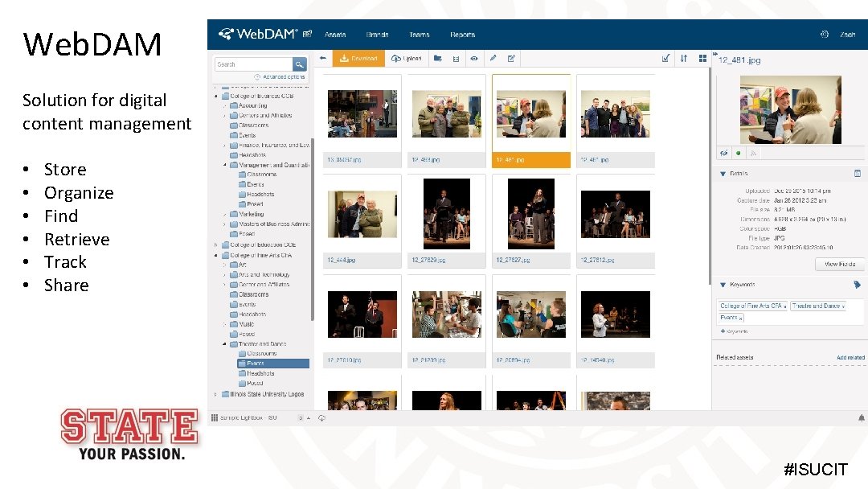This screenshot has height=489, width=868.
Task: Open the Zach user menu
Action: 848,35
